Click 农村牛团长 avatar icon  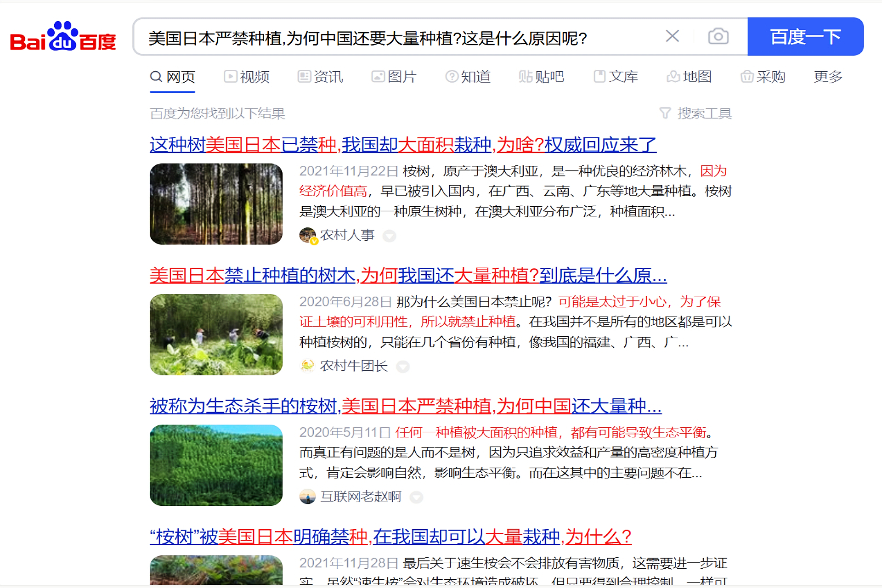coord(307,366)
